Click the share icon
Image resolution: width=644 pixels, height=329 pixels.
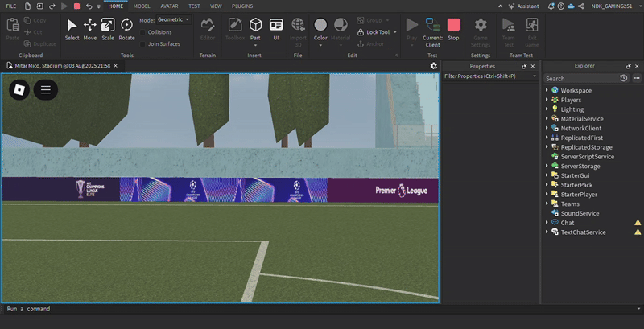click(580, 6)
